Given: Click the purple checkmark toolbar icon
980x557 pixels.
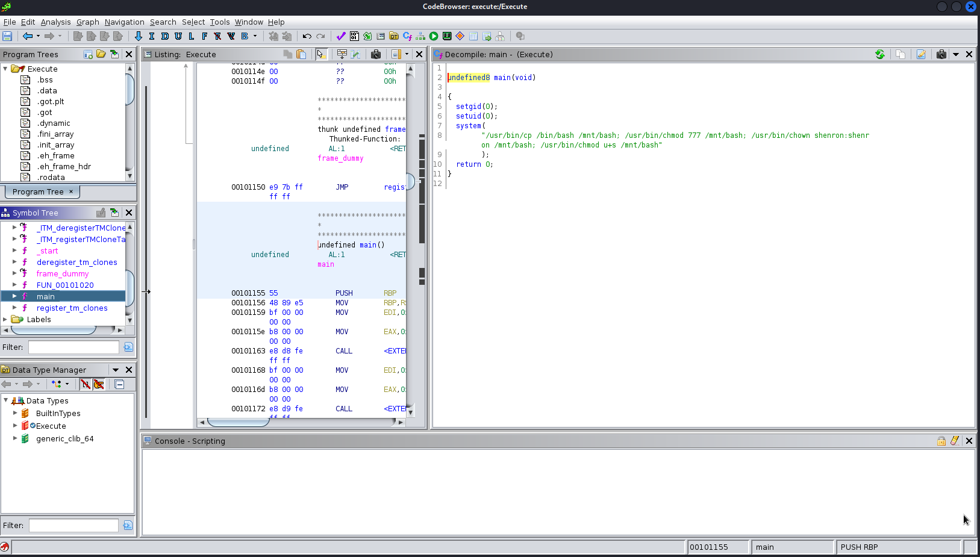Looking at the screenshot, I should tap(341, 36).
